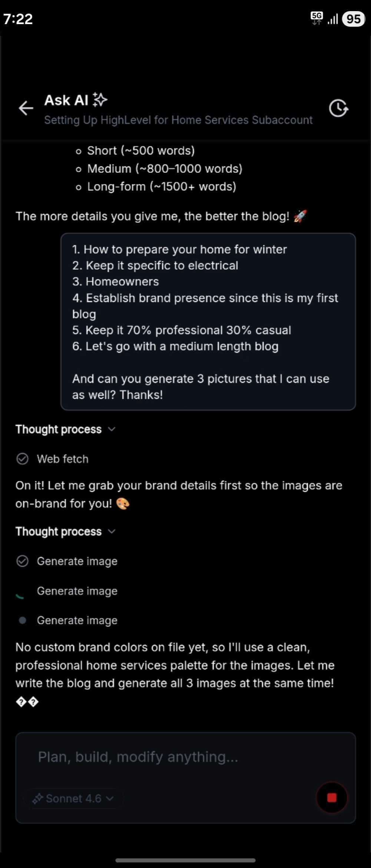The image size is (371, 868).
Task: Select the Web fetch step
Action: 63,459
